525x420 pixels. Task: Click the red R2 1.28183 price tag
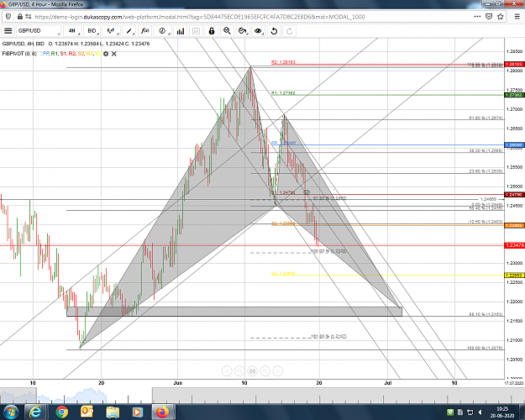coord(514,64)
